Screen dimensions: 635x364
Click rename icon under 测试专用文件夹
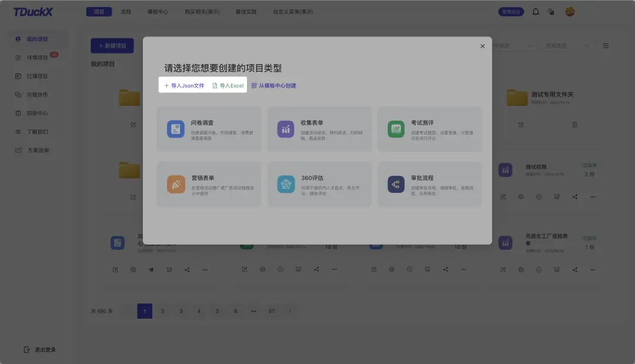521,125
